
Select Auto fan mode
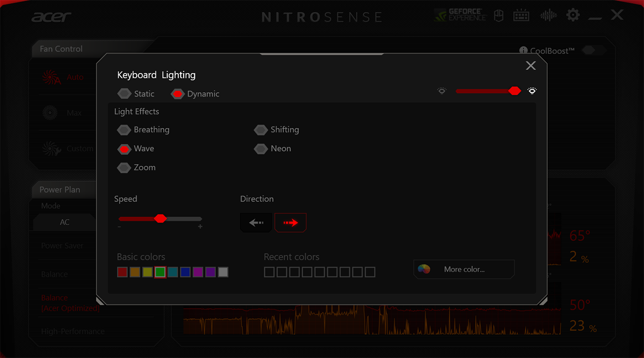pyautogui.click(x=65, y=77)
